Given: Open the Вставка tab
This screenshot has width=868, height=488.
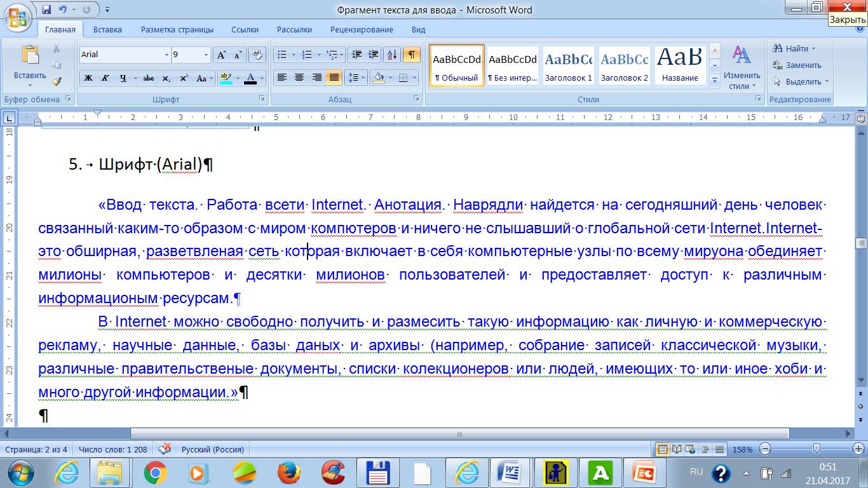Looking at the screenshot, I should tap(107, 29).
